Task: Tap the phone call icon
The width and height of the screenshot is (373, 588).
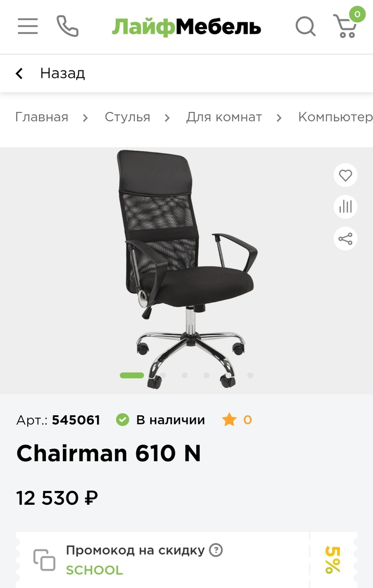Action: [x=68, y=26]
